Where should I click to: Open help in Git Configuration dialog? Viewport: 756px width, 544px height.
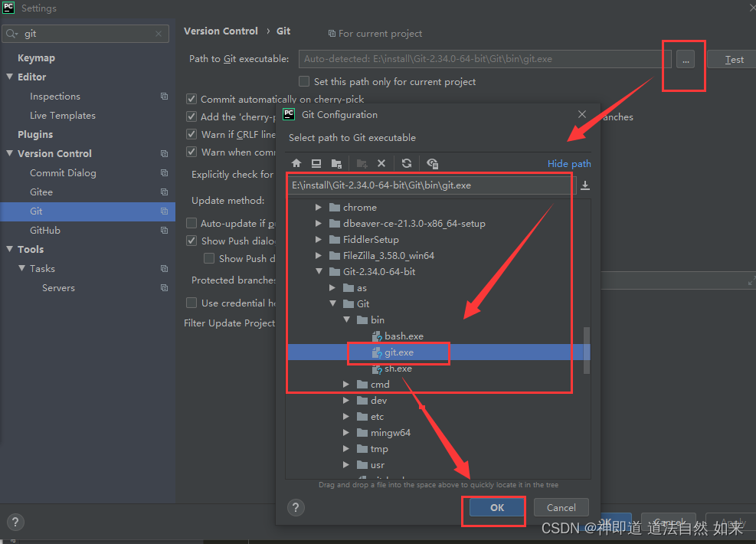tap(296, 507)
